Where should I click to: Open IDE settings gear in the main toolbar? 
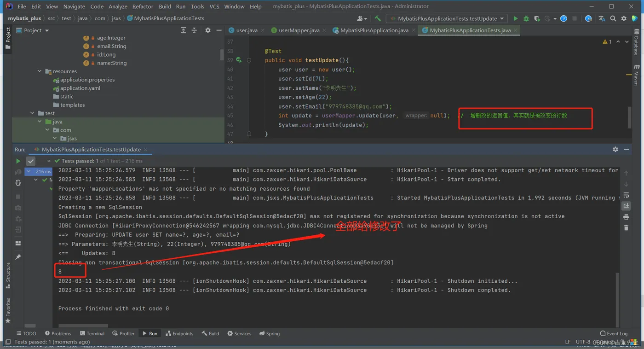point(624,18)
